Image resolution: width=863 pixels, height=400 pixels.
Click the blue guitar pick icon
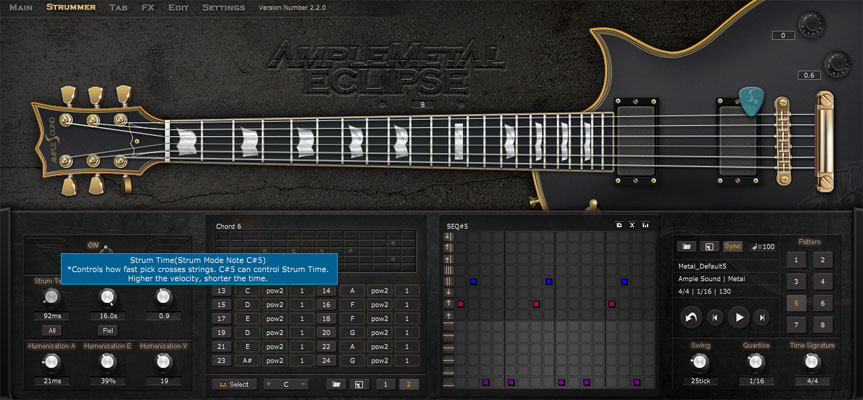click(750, 101)
